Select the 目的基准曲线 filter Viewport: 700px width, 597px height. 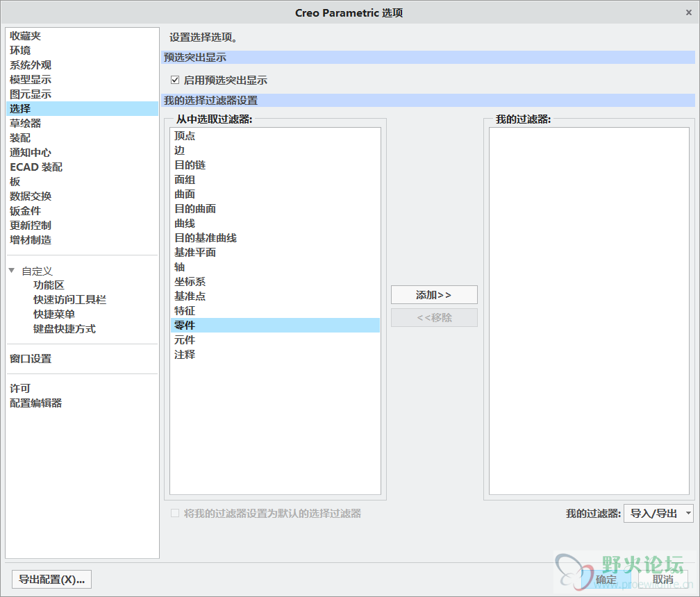coord(275,238)
